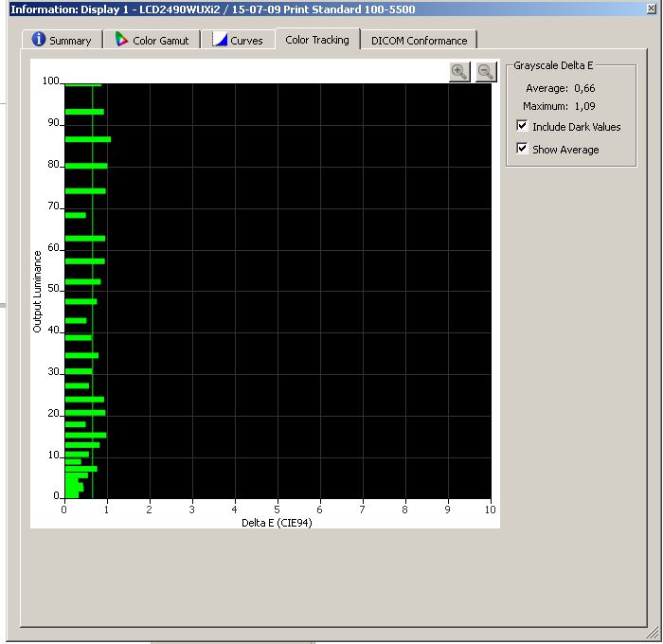Click the Curves graph icon

coord(220,40)
